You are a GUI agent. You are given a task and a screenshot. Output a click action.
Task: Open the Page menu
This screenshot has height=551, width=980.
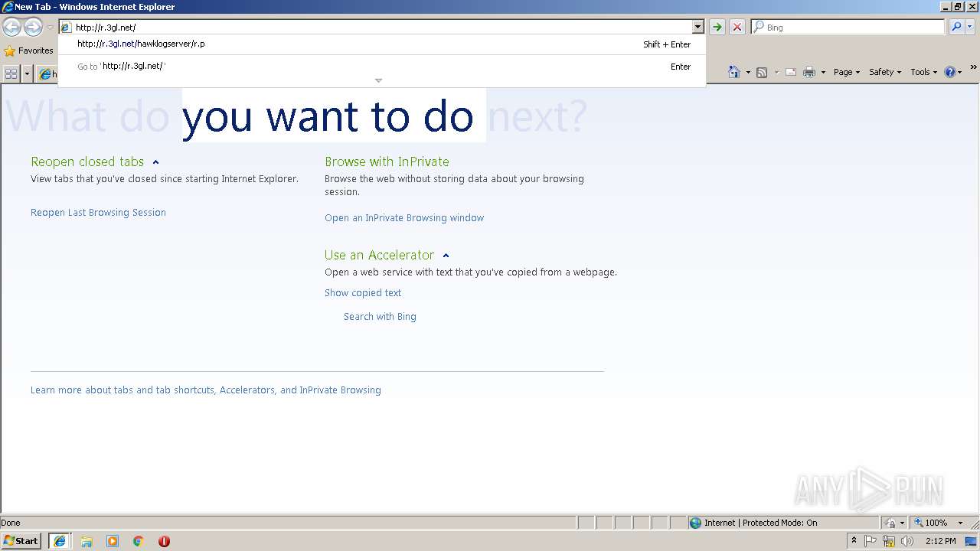[x=846, y=72]
